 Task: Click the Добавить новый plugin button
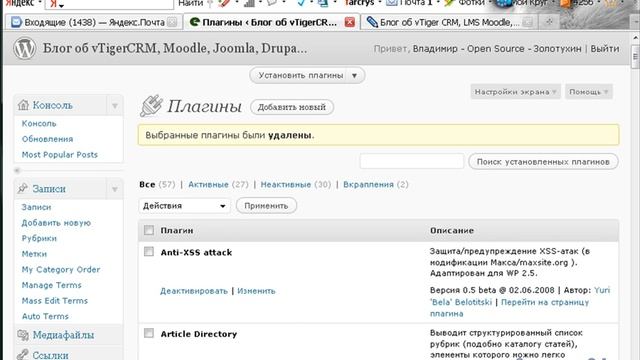(292, 107)
